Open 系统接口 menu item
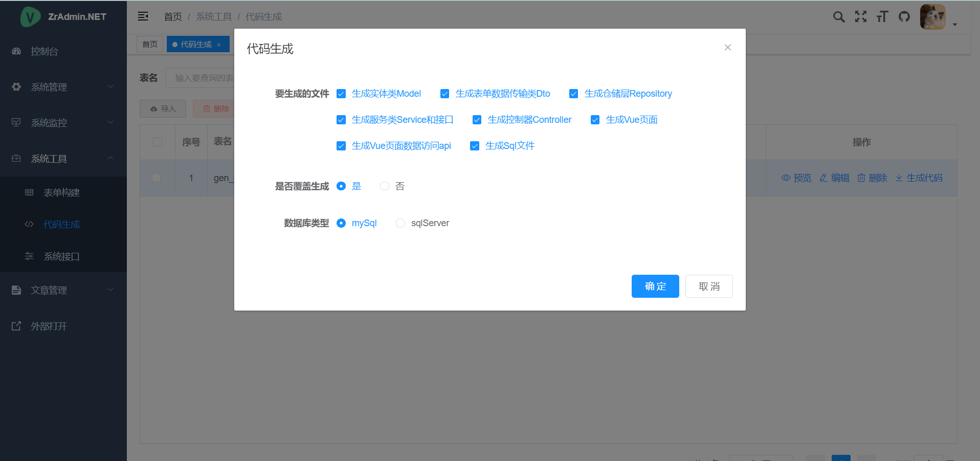 pyautogui.click(x=61, y=256)
